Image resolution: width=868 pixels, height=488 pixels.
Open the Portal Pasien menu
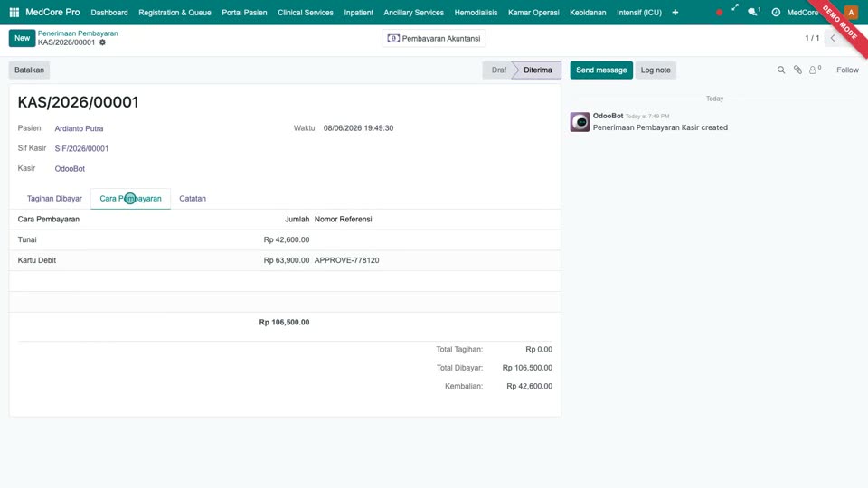tap(244, 12)
